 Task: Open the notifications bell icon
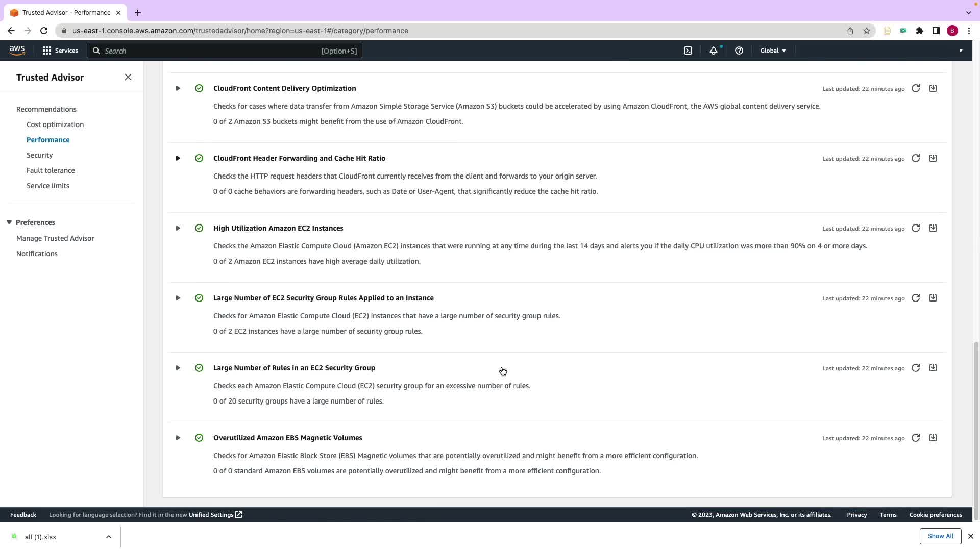coord(714,51)
